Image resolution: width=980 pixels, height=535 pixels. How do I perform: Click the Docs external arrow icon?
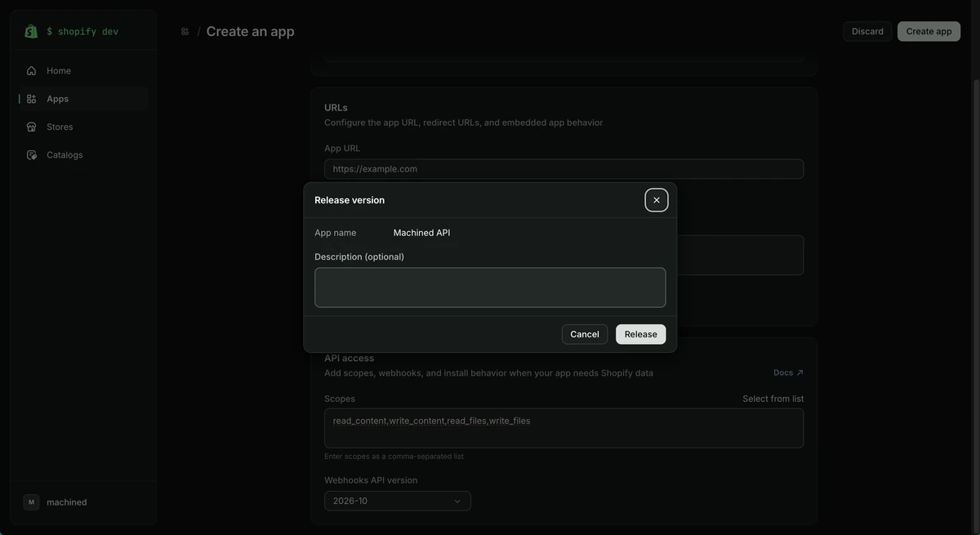[800, 372]
